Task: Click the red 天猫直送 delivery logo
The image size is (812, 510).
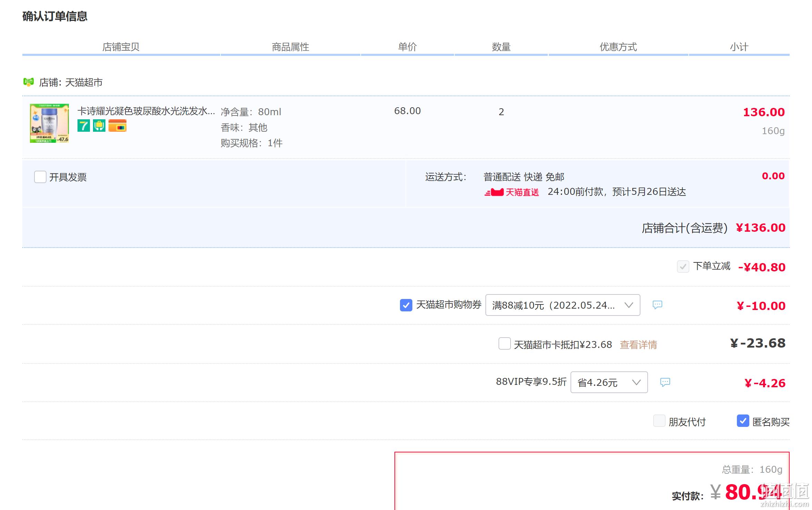Action: [512, 192]
